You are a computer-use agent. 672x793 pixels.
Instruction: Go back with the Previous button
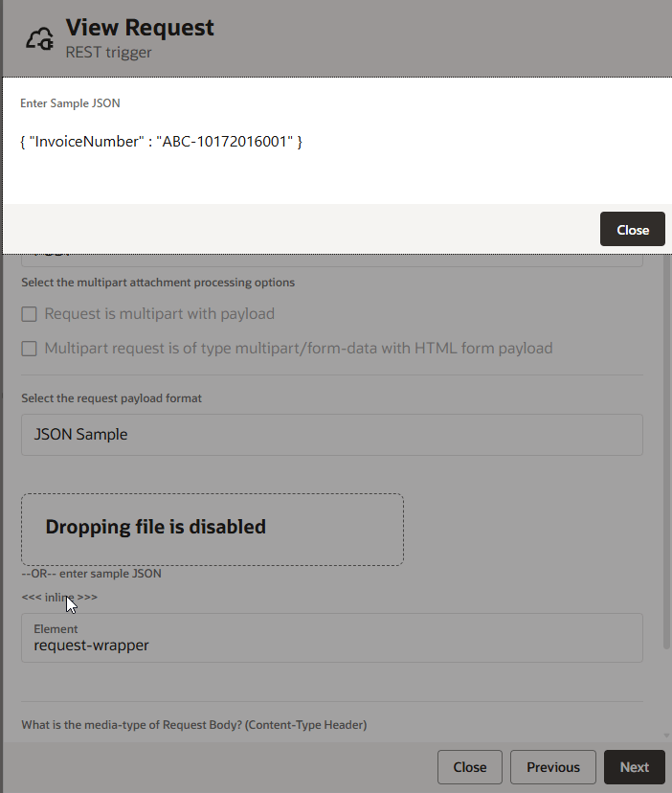coord(552,767)
